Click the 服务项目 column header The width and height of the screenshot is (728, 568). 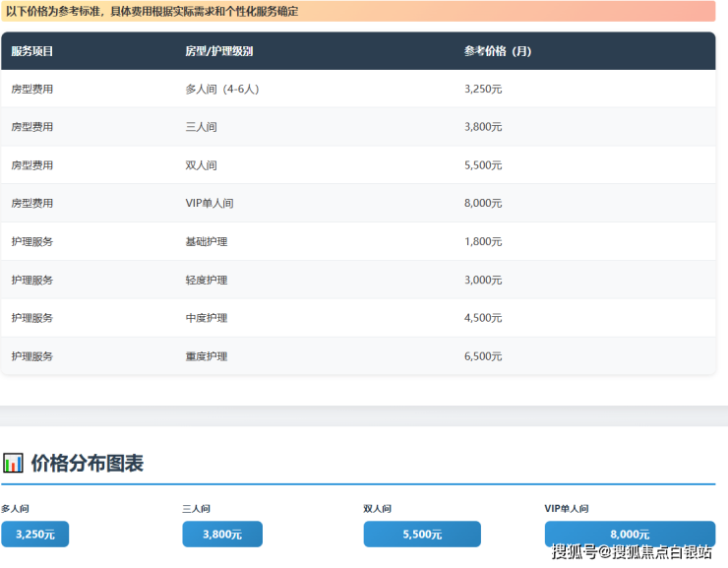point(32,51)
